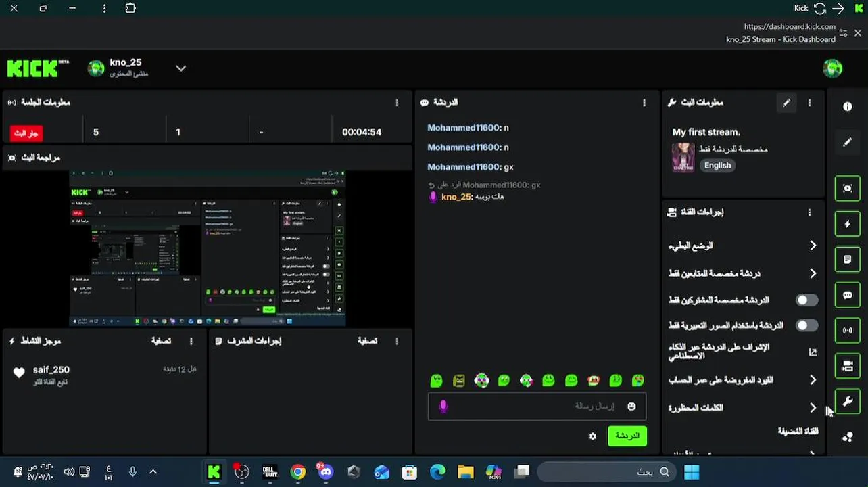Expand banned words (الكلمات المحظورة) chevron

(813, 408)
